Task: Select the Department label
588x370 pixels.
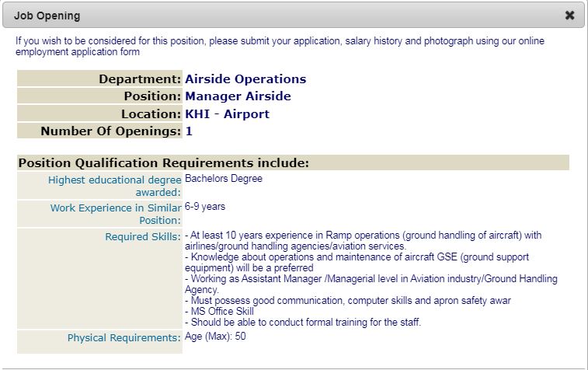Action: [x=140, y=79]
